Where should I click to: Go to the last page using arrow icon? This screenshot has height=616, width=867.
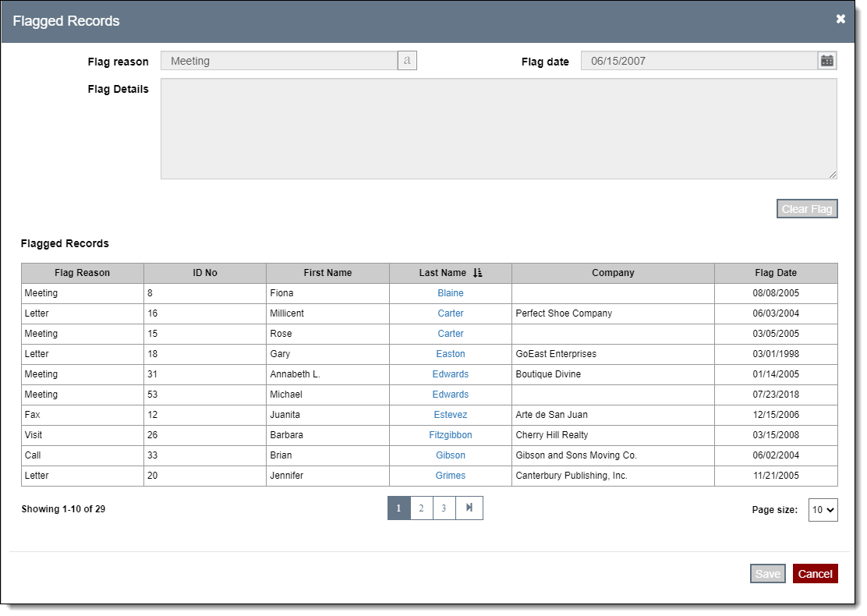469,508
